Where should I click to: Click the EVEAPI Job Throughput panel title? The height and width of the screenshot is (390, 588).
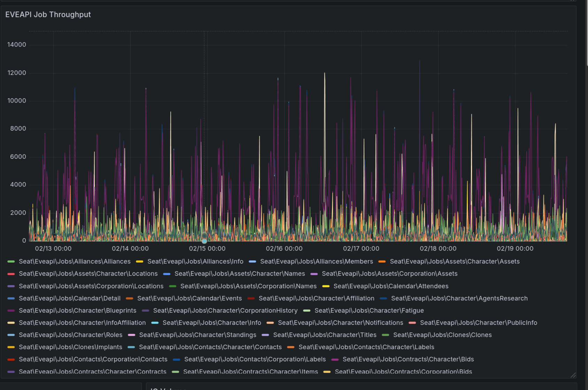48,15
